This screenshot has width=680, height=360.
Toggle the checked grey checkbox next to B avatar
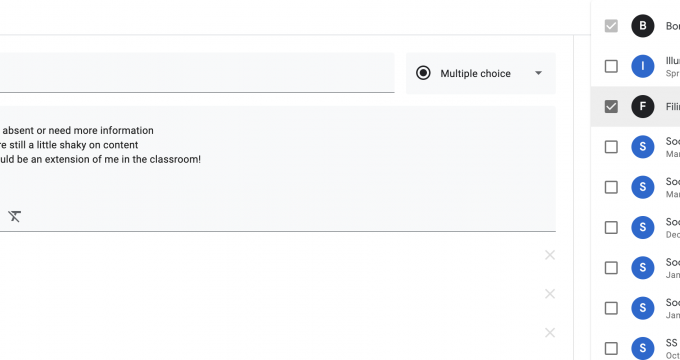[611, 26]
